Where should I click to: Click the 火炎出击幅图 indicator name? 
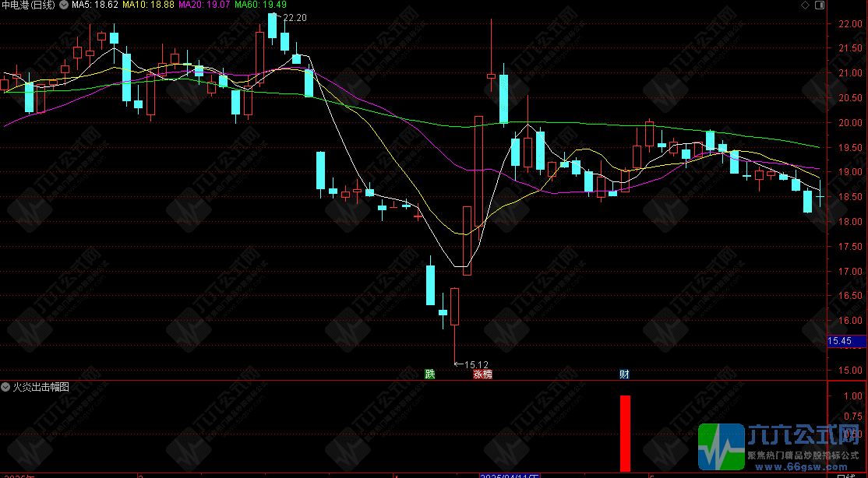point(41,387)
